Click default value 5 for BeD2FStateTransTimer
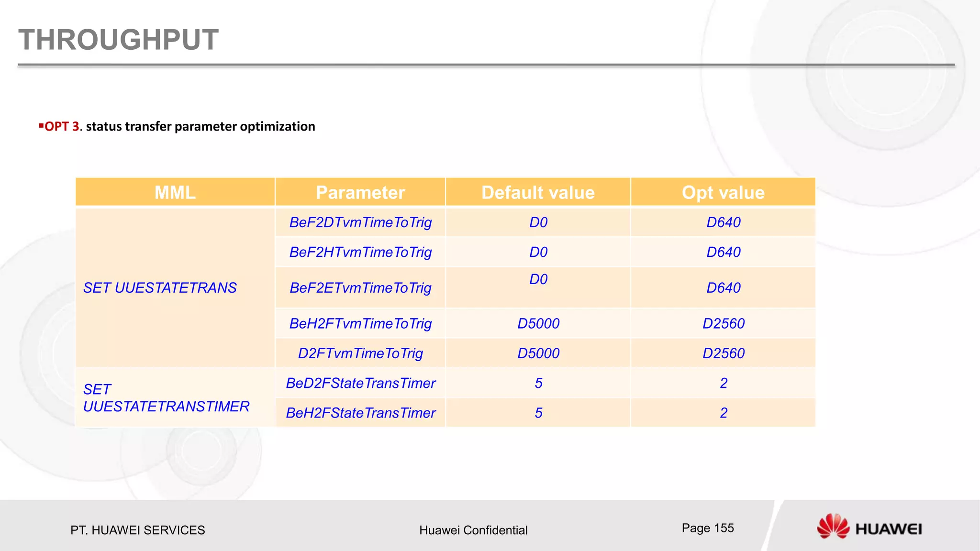Image resolution: width=980 pixels, height=551 pixels. [538, 383]
